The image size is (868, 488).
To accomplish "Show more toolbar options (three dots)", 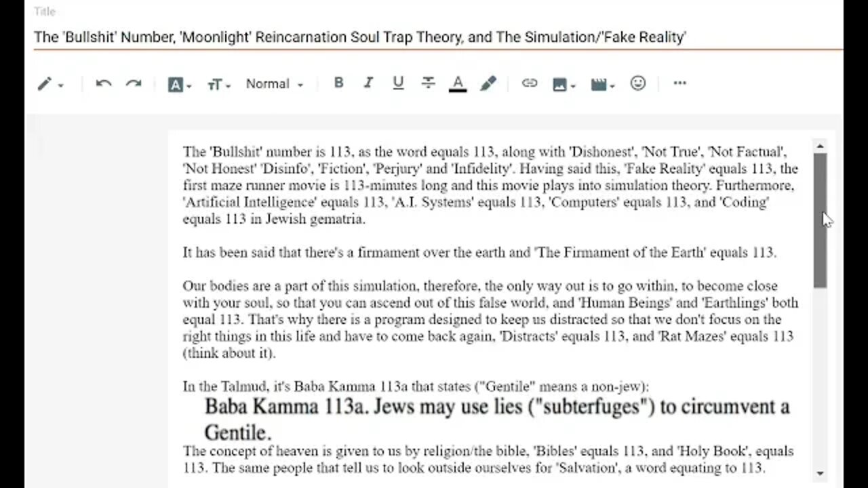I will click(x=679, y=83).
